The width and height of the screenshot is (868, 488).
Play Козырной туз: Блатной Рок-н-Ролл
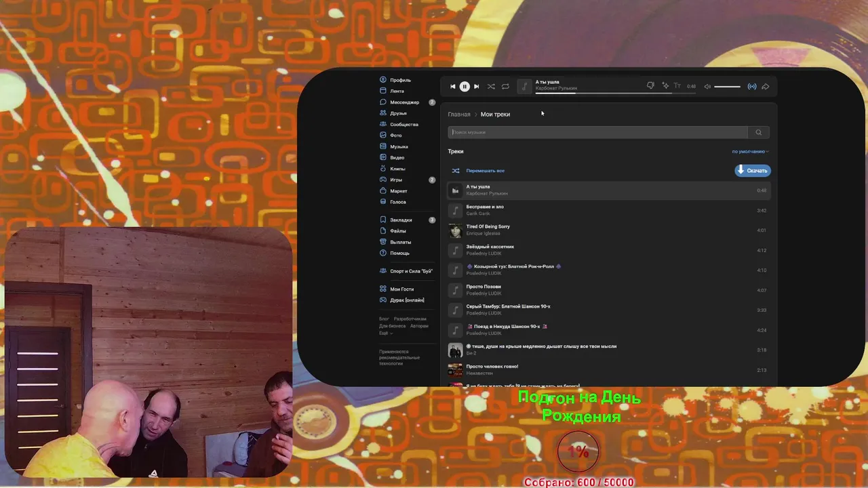[x=609, y=270]
